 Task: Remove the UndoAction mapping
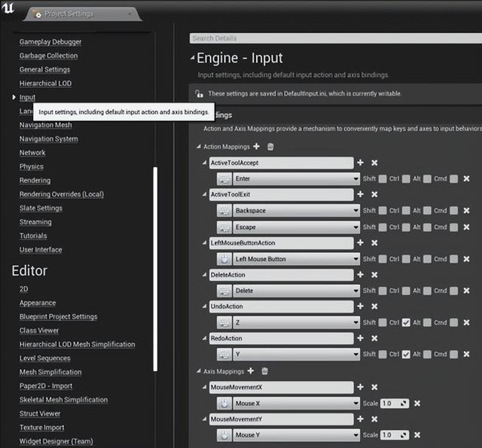pos(374,306)
